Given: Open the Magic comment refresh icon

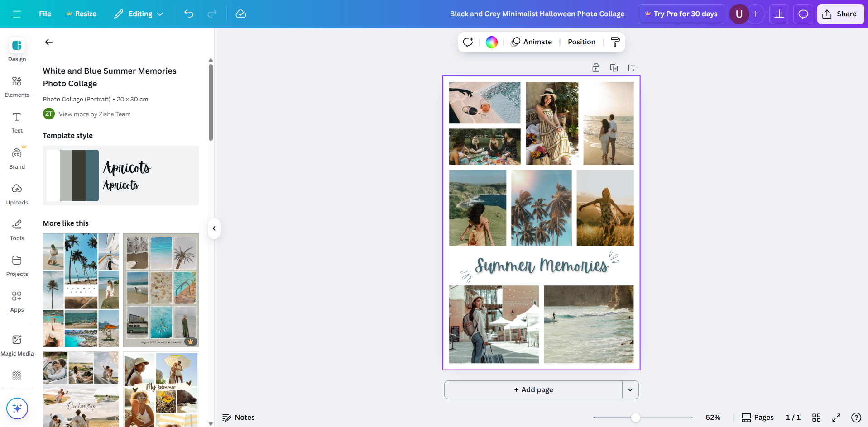Looking at the screenshot, I should coord(468,42).
